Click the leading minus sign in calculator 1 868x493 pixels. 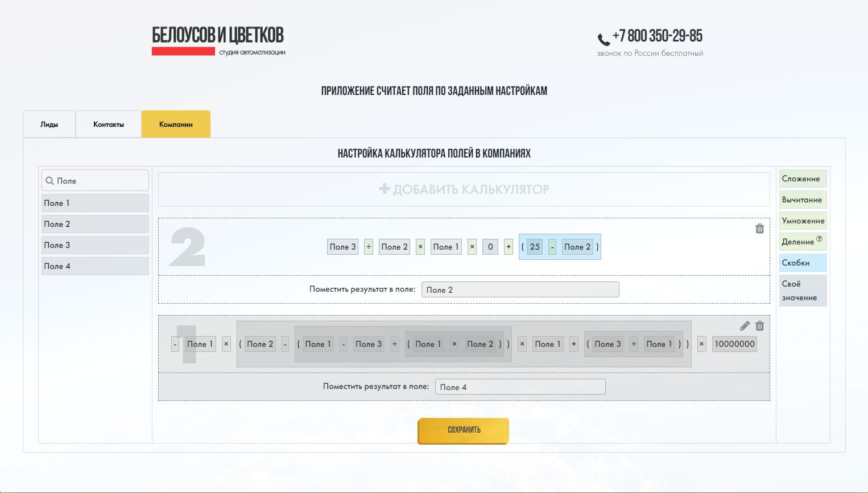(175, 344)
